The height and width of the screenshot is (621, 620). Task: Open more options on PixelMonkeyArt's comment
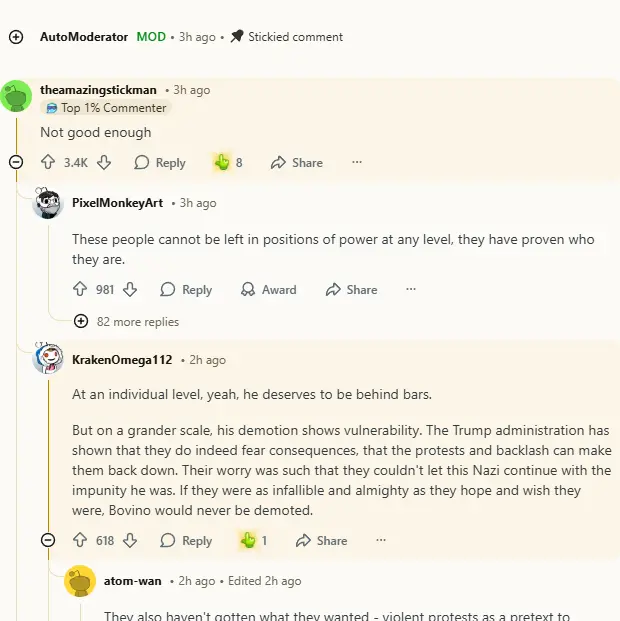[x=410, y=289]
